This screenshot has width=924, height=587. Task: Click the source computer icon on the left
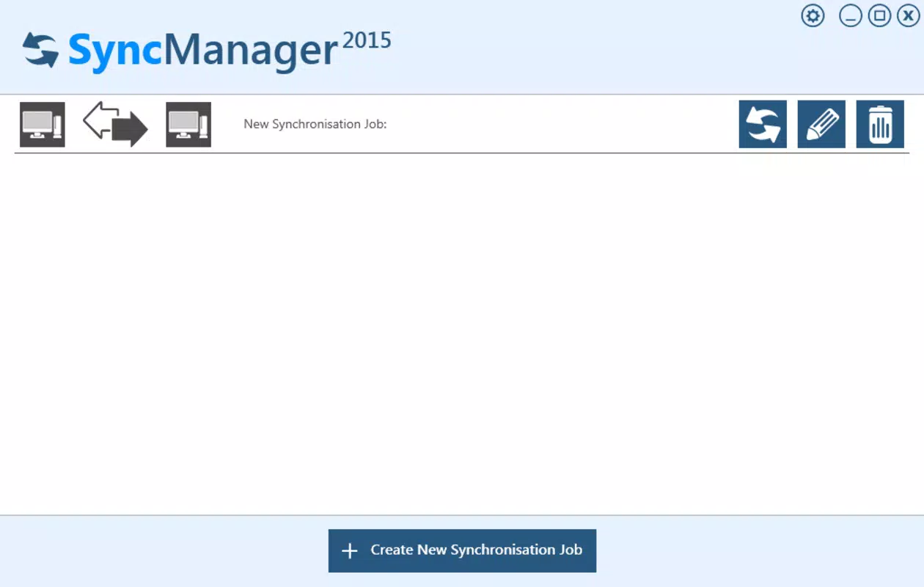point(43,125)
